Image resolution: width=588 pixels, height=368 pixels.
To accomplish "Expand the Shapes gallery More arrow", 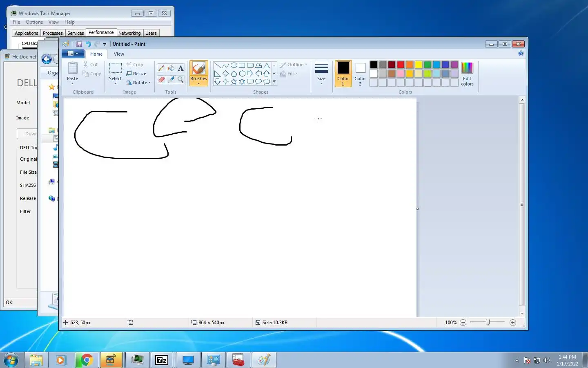I will tap(274, 82).
